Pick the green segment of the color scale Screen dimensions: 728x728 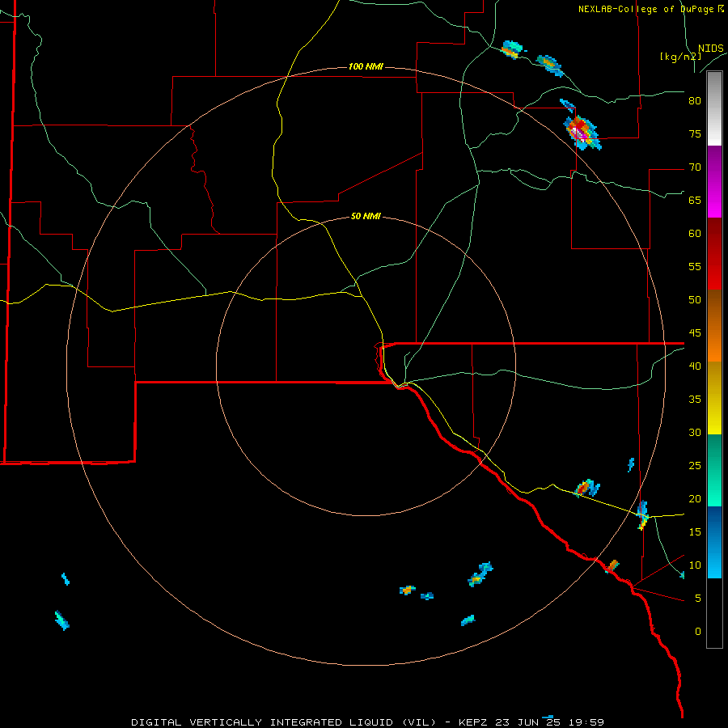coord(714,470)
